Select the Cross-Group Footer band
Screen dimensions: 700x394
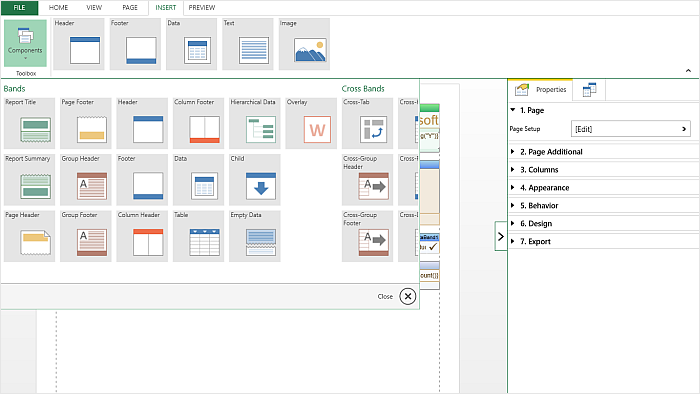367,236
